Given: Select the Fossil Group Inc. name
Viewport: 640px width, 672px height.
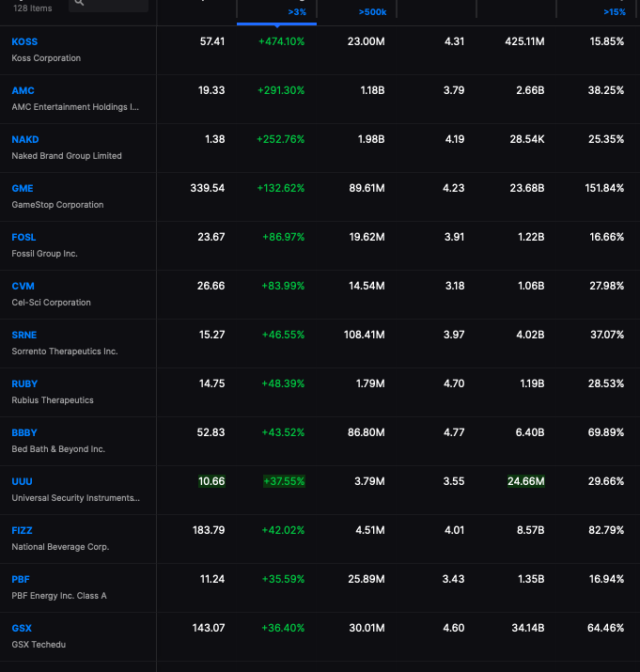Looking at the screenshot, I should point(44,253).
